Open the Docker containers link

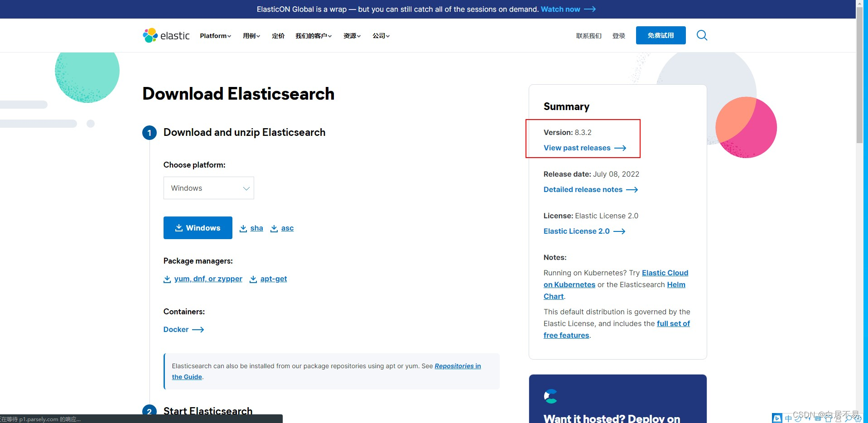(x=176, y=330)
